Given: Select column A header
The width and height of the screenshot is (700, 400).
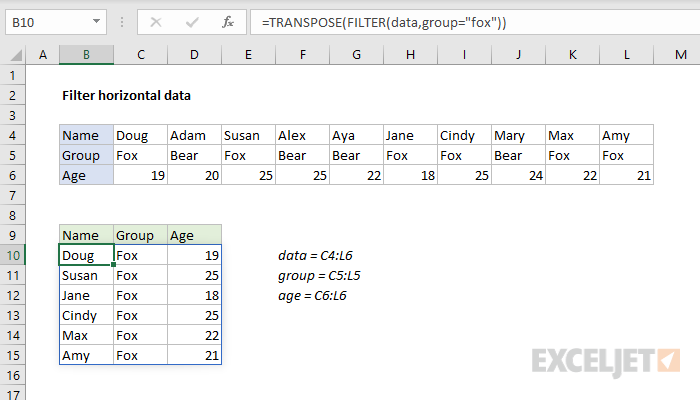Looking at the screenshot, I should tap(43, 55).
